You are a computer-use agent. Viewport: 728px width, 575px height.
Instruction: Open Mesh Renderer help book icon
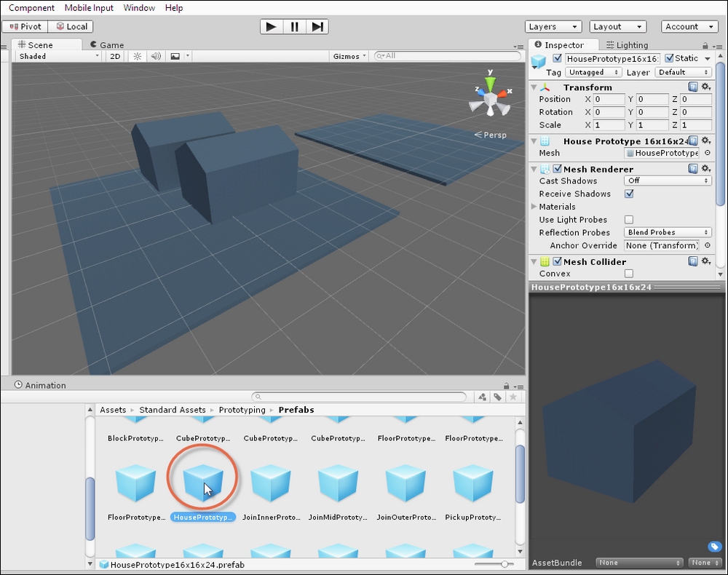pos(693,169)
